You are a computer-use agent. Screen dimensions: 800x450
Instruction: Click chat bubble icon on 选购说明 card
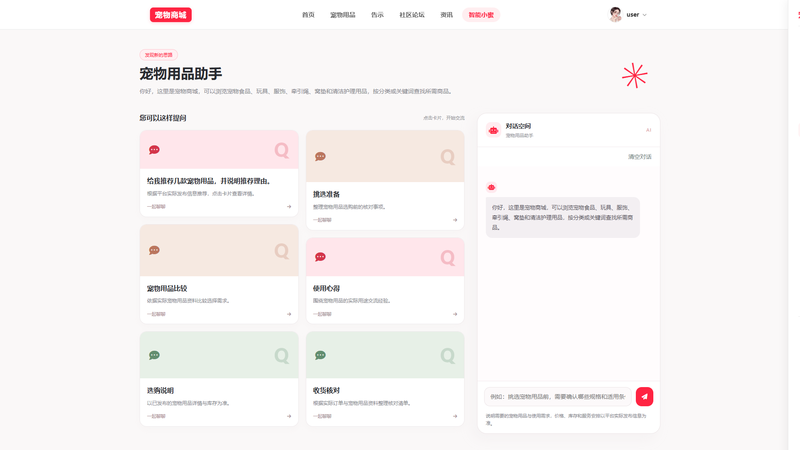point(154,355)
